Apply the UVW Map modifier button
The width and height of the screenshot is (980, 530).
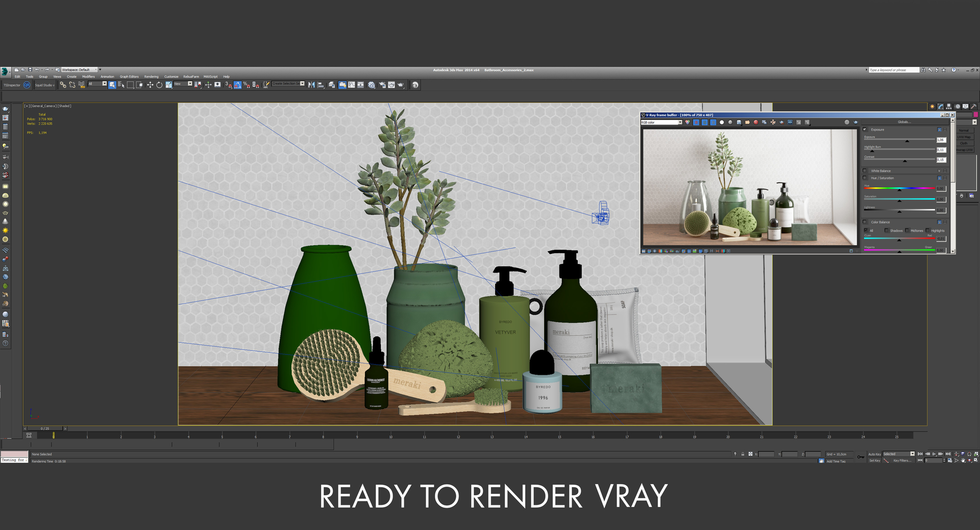click(x=964, y=137)
